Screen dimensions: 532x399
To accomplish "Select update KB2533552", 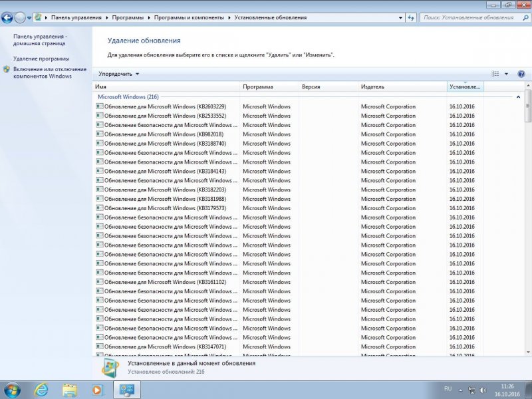I will pos(165,116).
